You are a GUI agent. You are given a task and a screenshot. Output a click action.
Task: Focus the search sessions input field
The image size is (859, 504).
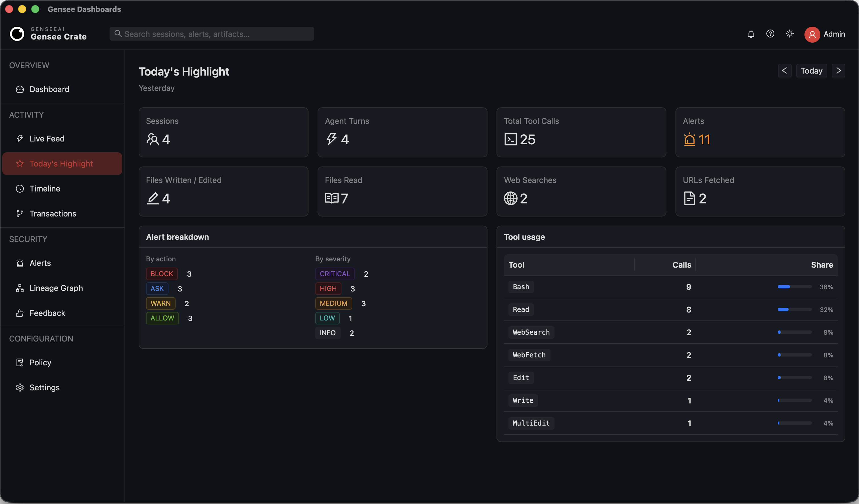coord(212,34)
